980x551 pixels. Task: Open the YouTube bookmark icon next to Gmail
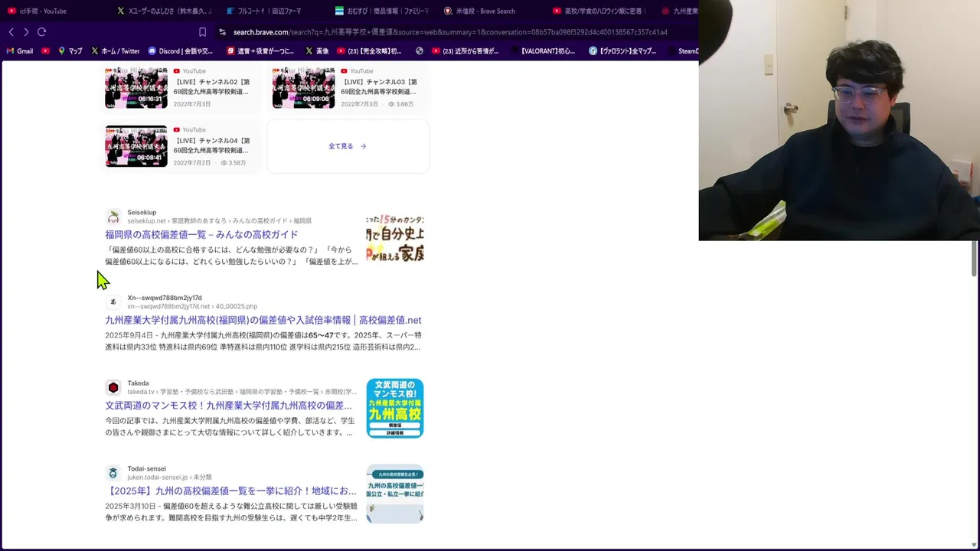46,51
